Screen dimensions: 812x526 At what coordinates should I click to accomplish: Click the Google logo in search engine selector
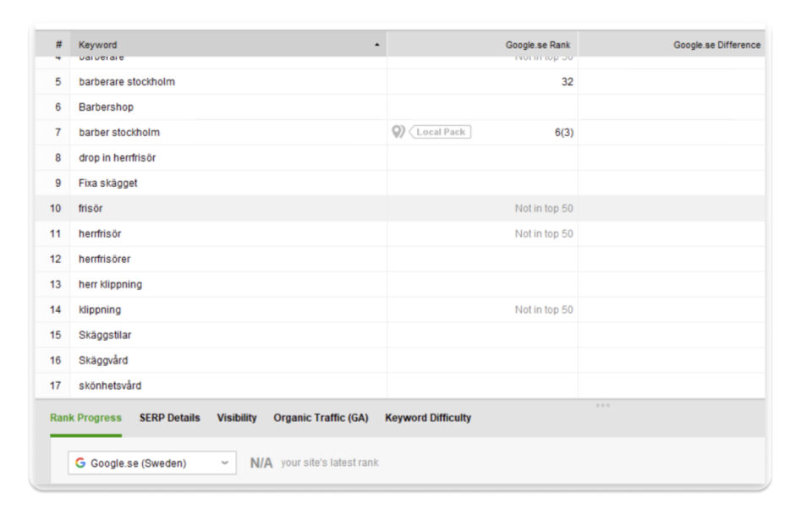coord(80,463)
